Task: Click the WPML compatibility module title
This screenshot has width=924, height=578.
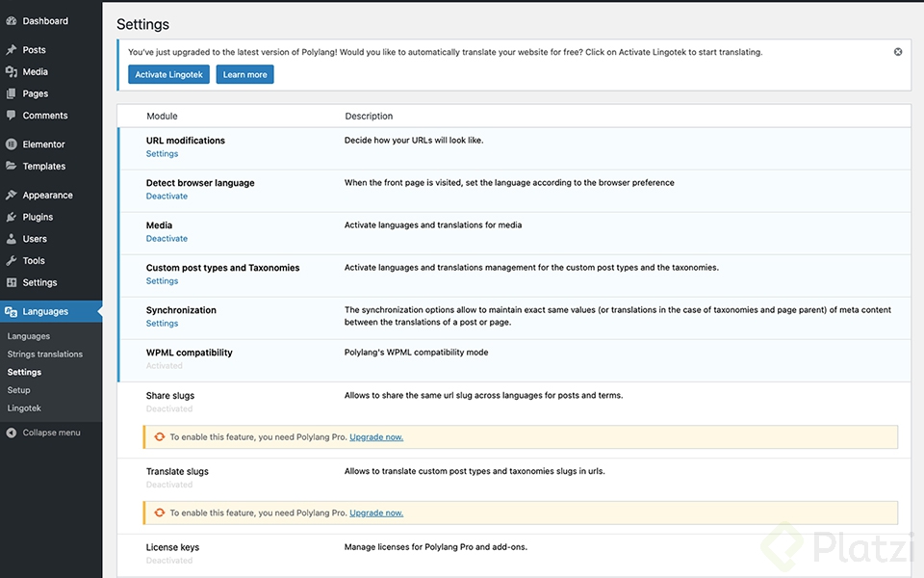Action: pyautogui.click(x=190, y=353)
